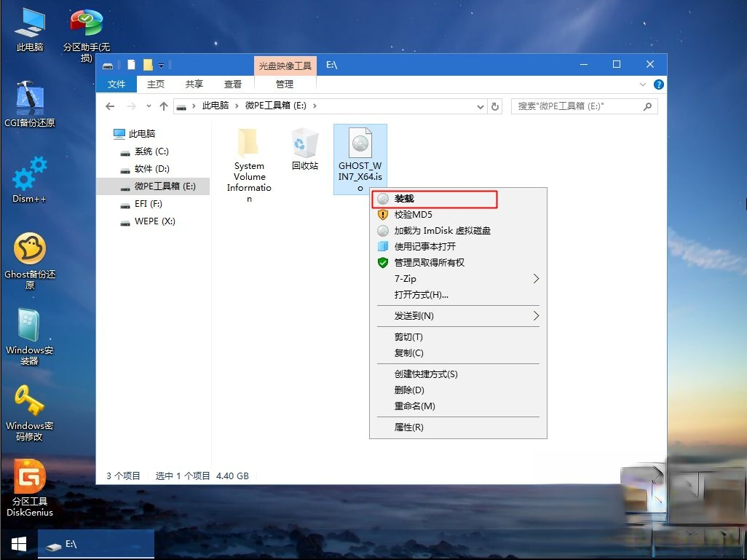The width and height of the screenshot is (747, 560).
Task: Click the refresh button beside the address bar
Action: [x=495, y=106]
